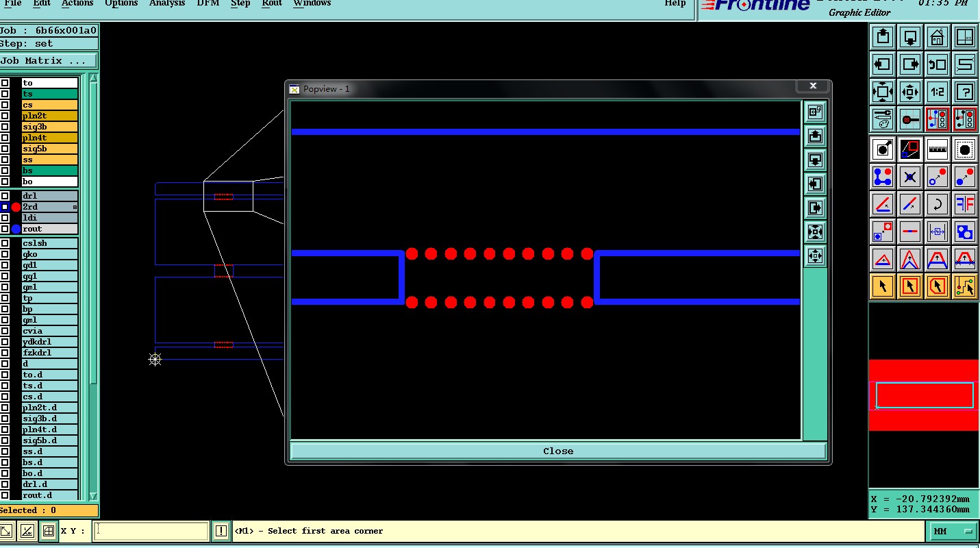This screenshot has width=980, height=548.
Task: Open the tools and palette icon
Action: 883,119
